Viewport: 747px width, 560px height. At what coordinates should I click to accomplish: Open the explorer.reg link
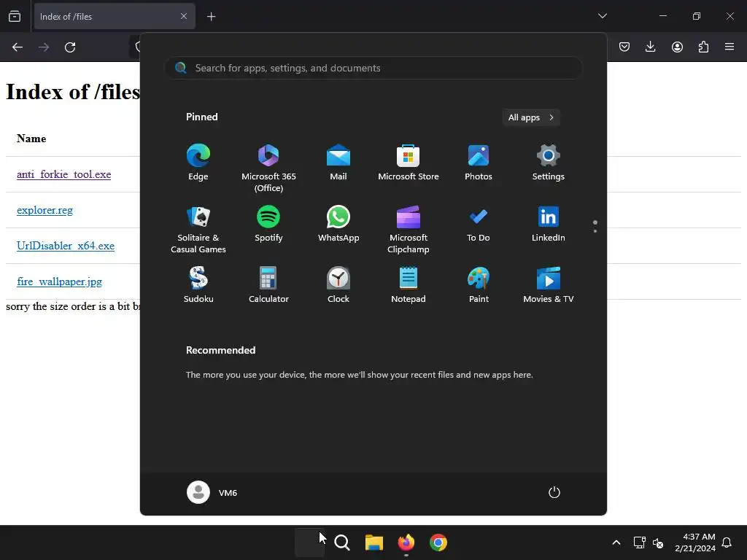pos(44,210)
